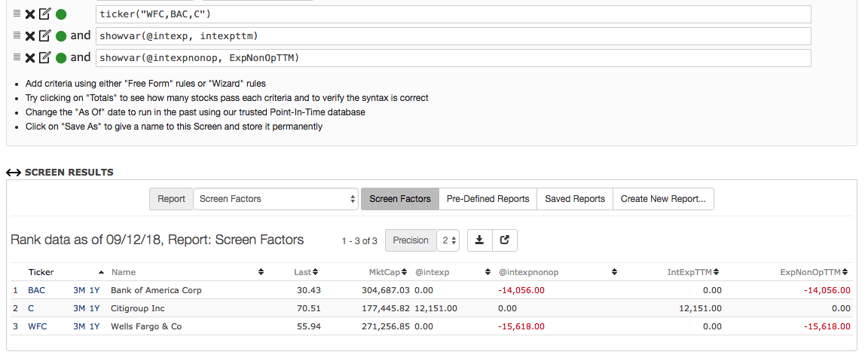
Task: Select Citigroup Inc name cell
Action: [138, 308]
